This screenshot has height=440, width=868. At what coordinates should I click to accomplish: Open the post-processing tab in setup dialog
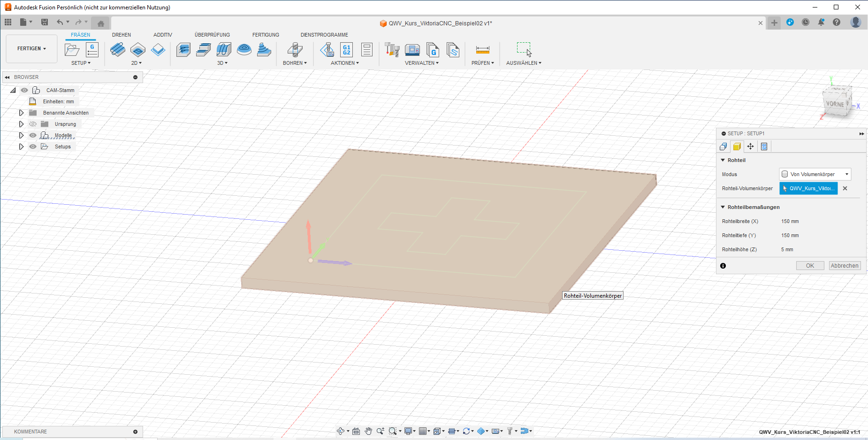764,147
